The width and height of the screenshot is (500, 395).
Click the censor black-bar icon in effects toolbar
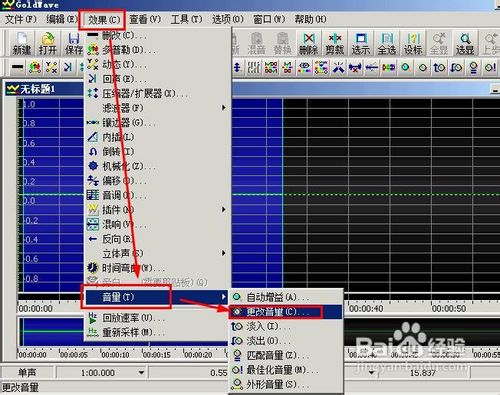tap(17, 68)
